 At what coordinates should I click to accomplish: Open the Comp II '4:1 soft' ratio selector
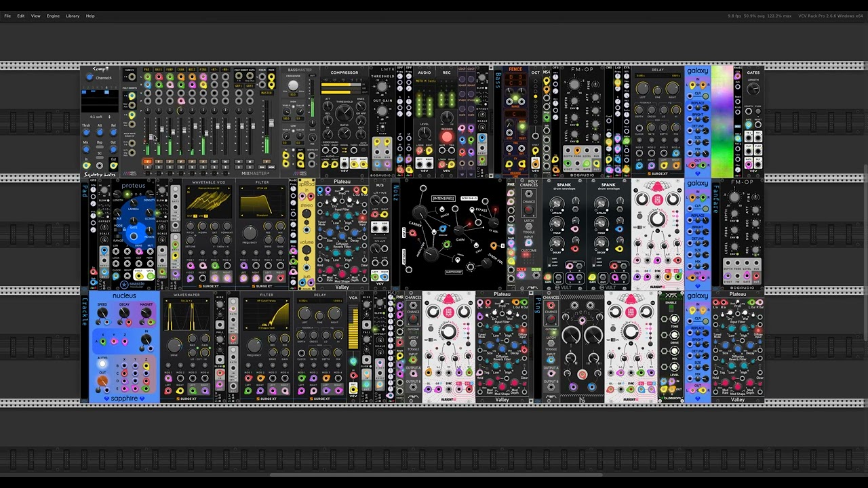click(x=100, y=117)
